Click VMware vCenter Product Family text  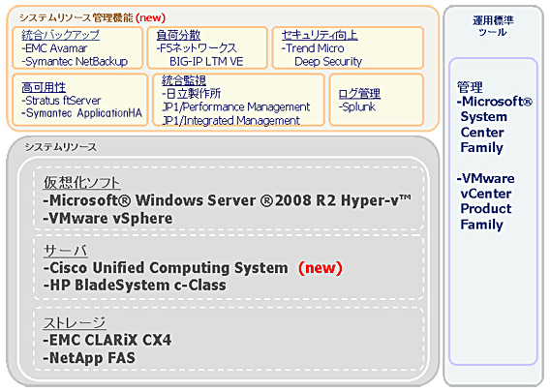[485, 201]
